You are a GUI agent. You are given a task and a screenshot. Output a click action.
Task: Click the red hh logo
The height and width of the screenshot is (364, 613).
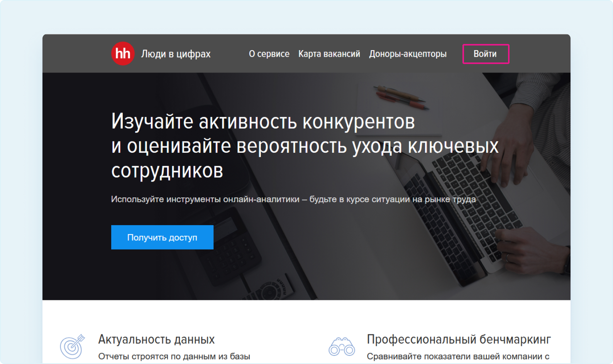click(x=123, y=54)
